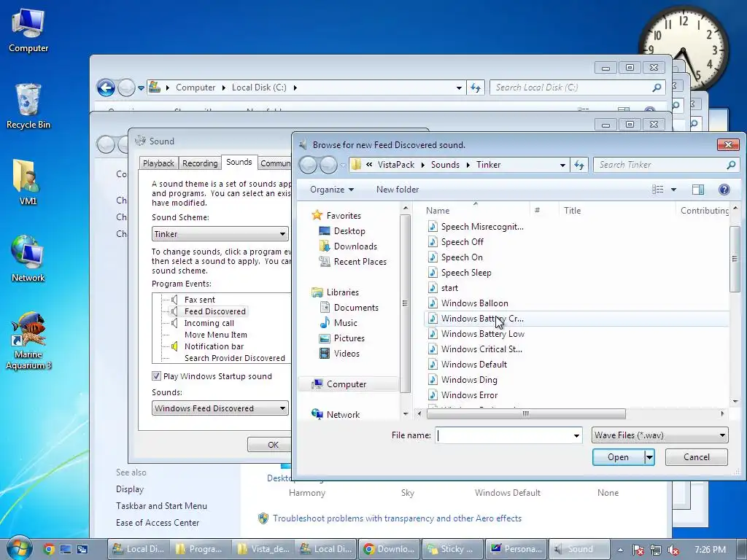
Task: Sort files by the Name column header
Action: pos(438,211)
